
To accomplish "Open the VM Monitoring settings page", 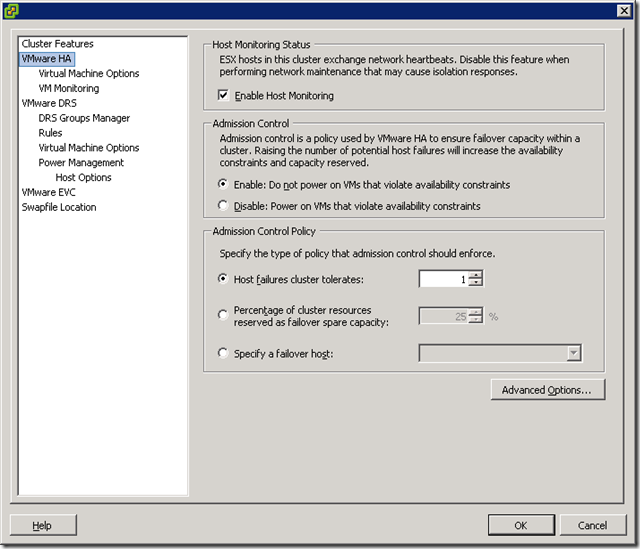I will click(x=69, y=88).
